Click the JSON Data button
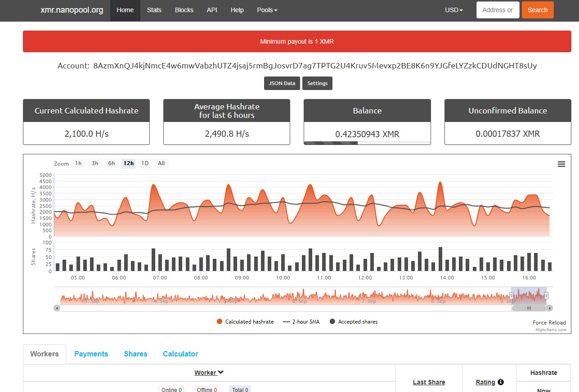This screenshot has width=579, height=392. [282, 83]
